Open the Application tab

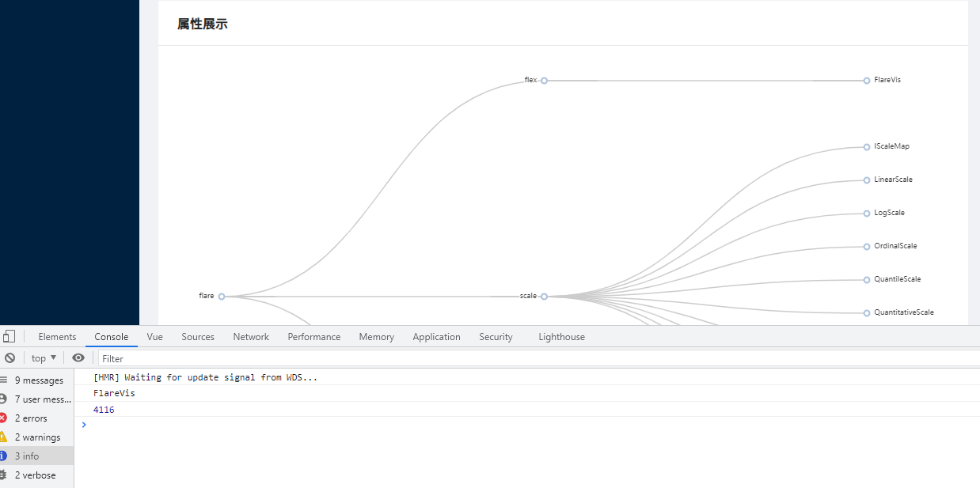436,337
